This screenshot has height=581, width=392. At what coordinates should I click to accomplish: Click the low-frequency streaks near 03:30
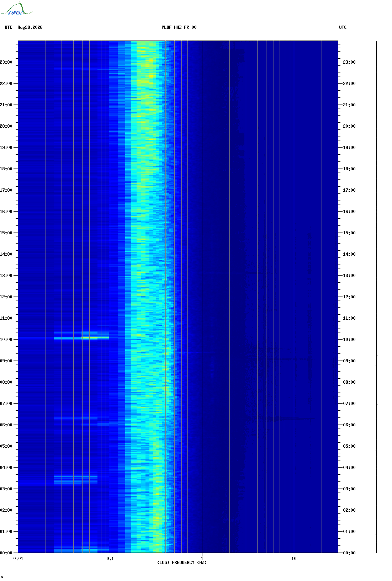coord(75,480)
